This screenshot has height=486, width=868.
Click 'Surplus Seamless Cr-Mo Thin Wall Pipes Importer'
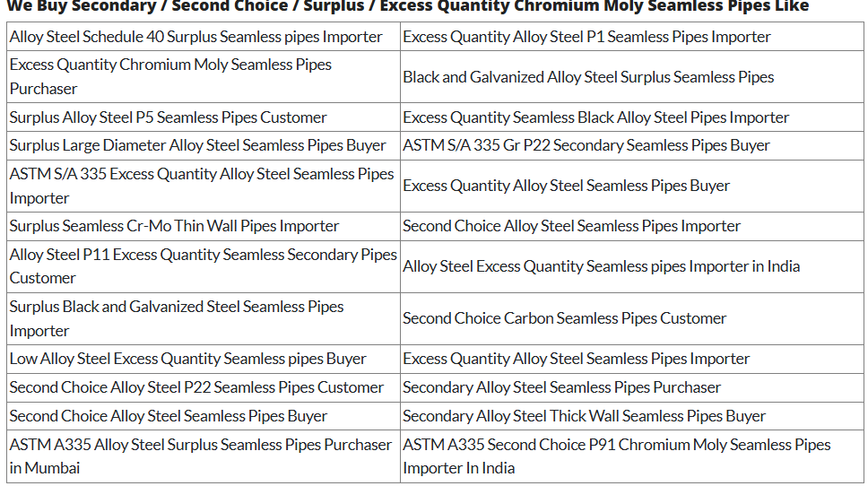point(175,226)
